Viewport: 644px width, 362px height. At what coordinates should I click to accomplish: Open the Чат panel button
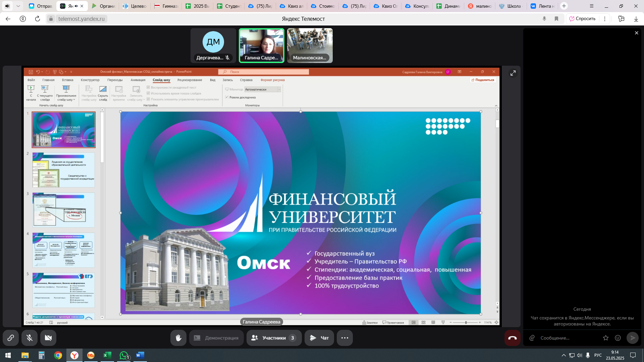[319, 338]
